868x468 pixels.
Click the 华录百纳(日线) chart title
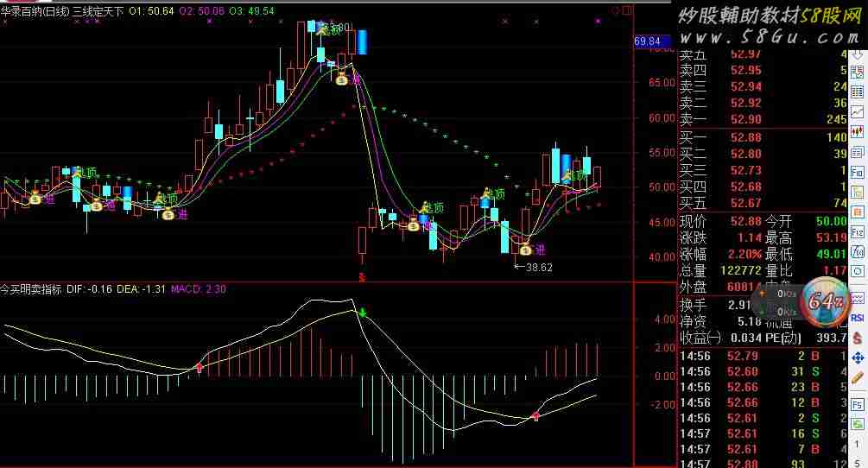coord(35,11)
